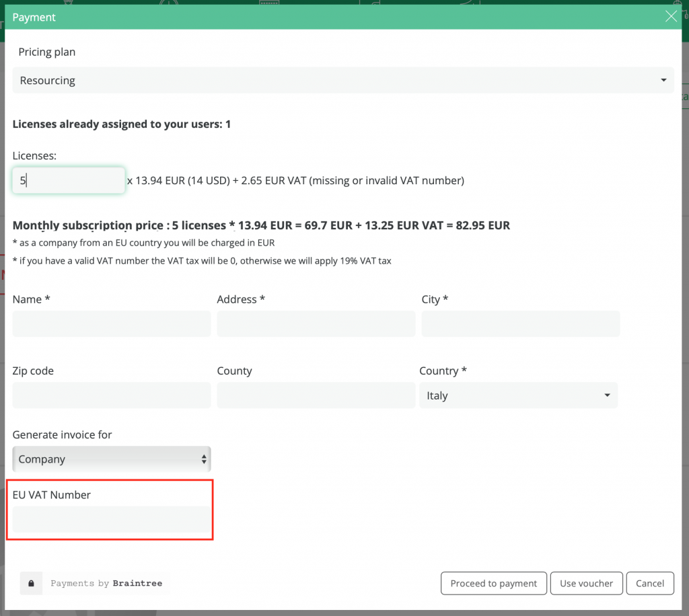The width and height of the screenshot is (689, 616).
Task: Click into the Name text field
Action: point(112,324)
